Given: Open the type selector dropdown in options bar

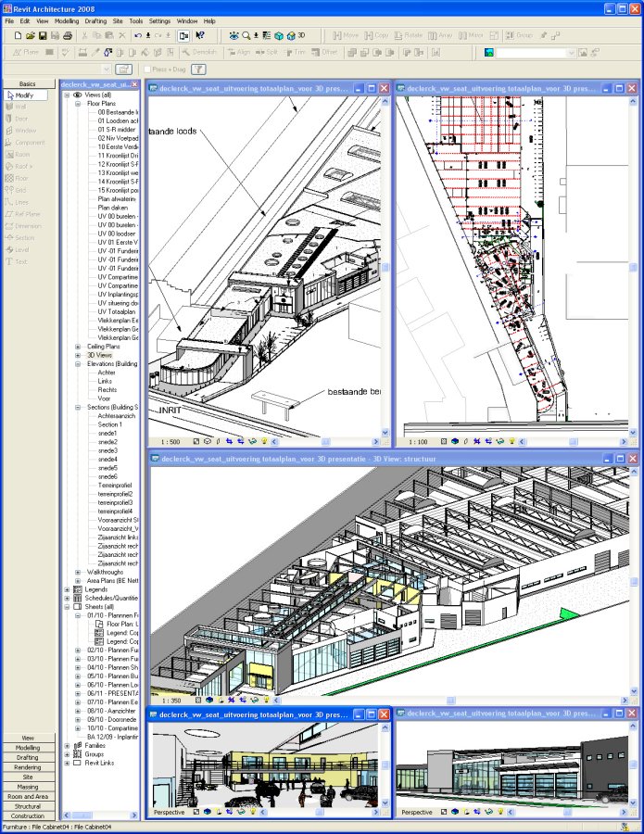Looking at the screenshot, I should [106, 69].
